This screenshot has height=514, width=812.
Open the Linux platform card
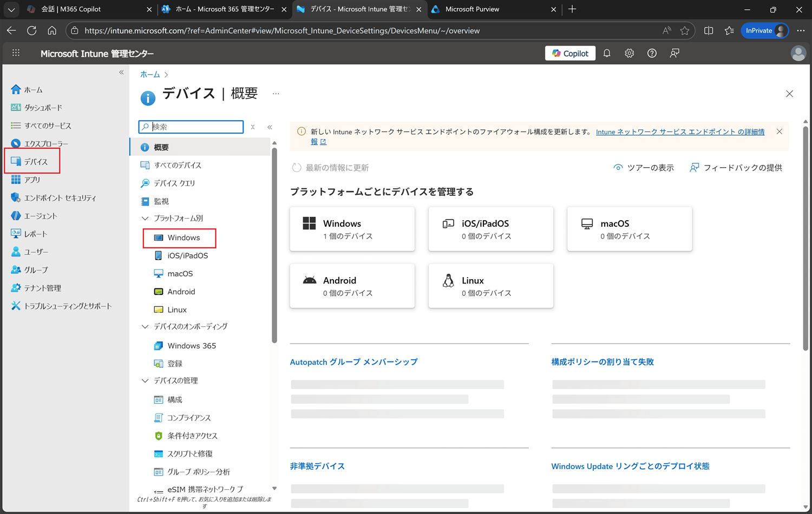(x=491, y=286)
